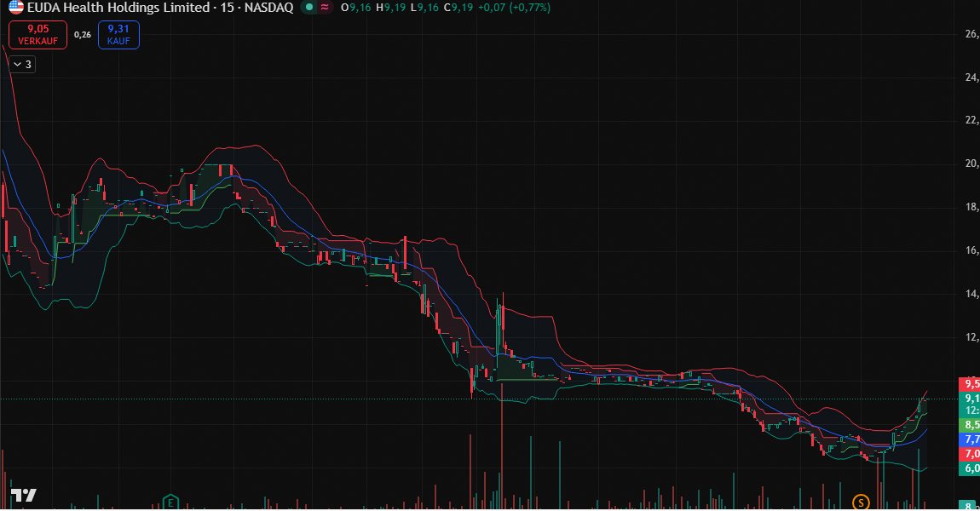980x511 pixels.
Task: Click the red 7,0 price scale label
Action: pyautogui.click(x=970, y=454)
